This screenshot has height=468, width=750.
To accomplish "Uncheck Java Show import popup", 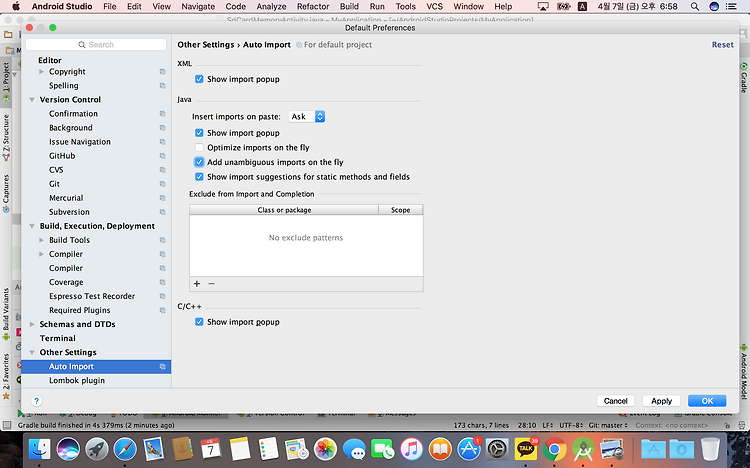I will (199, 133).
